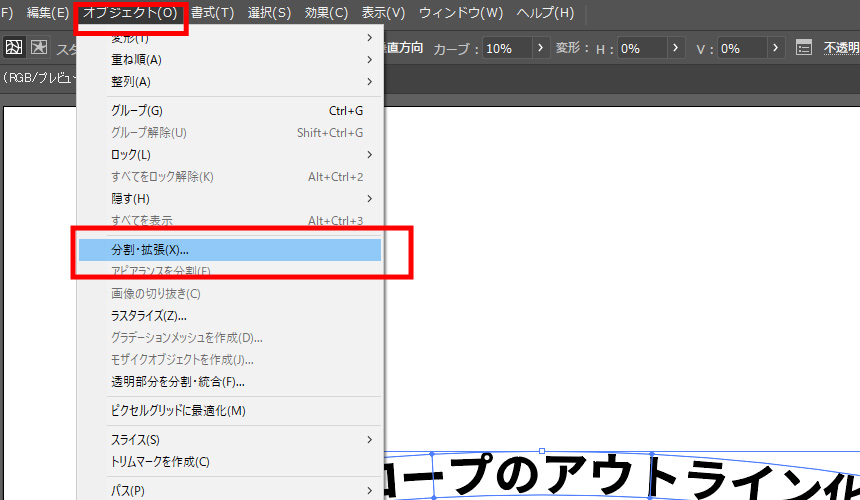Choose グループ(G) menu item
Image resolution: width=860 pixels, height=500 pixels.
pos(137,110)
